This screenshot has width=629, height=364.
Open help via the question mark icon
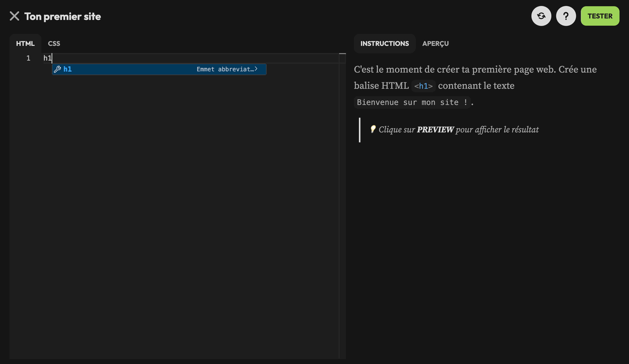point(566,15)
